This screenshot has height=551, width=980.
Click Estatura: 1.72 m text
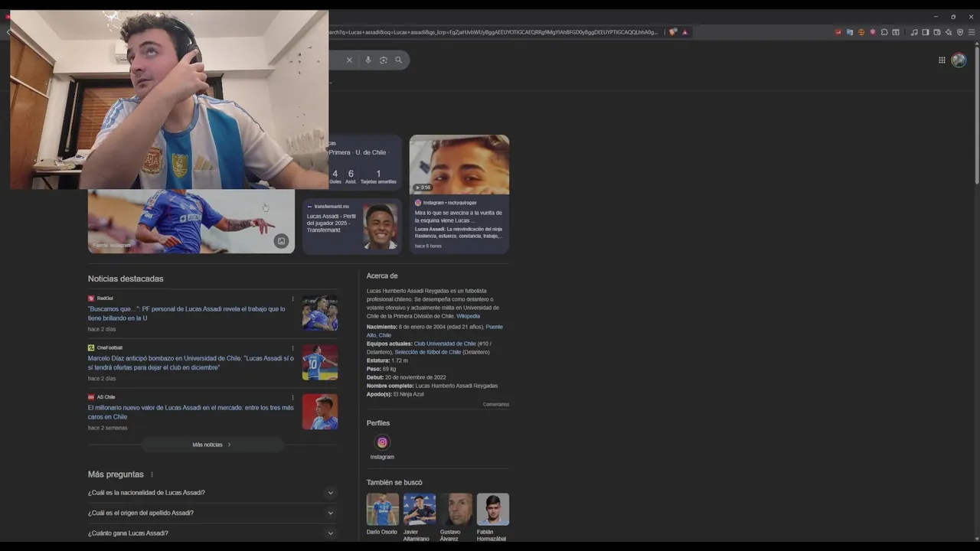(x=387, y=360)
